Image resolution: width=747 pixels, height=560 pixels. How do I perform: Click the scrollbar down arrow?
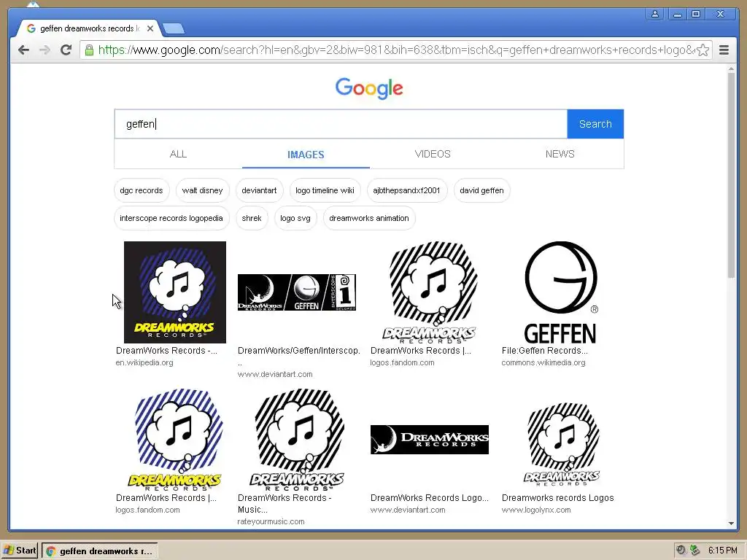point(731,524)
